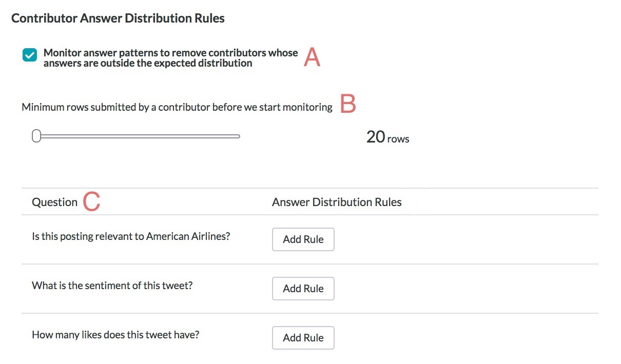
Task: Click the minimum rows slider handle
Action: pyautogui.click(x=36, y=136)
